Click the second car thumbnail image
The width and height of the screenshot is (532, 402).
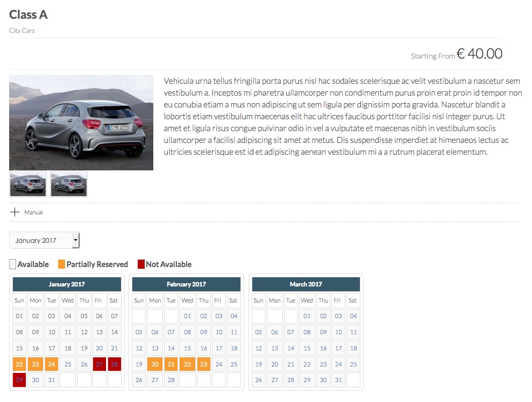[x=69, y=184]
